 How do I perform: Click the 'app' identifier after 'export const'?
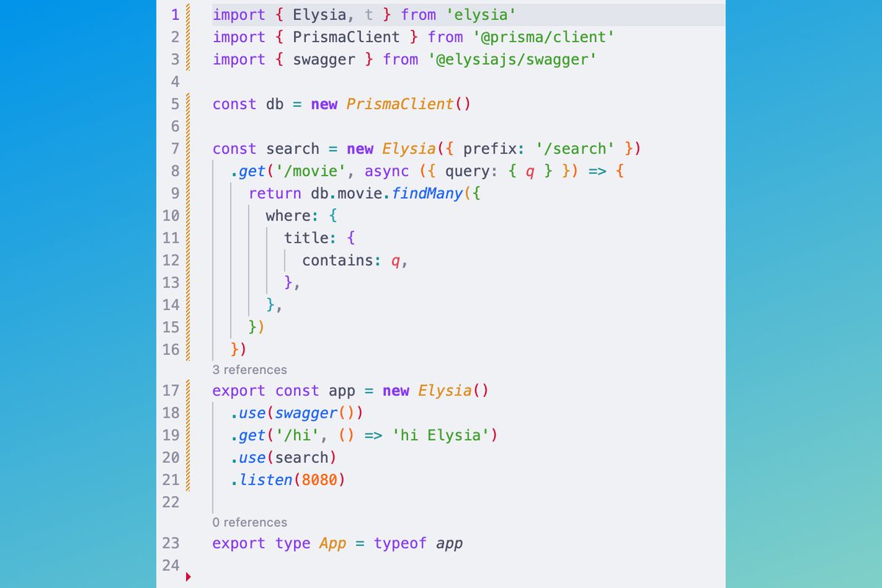pos(342,392)
